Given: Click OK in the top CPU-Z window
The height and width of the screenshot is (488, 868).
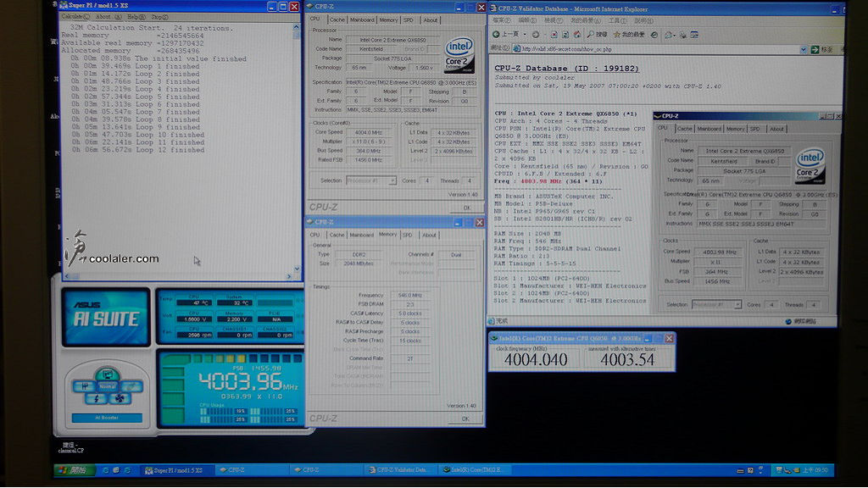Looking at the screenshot, I should (x=466, y=208).
